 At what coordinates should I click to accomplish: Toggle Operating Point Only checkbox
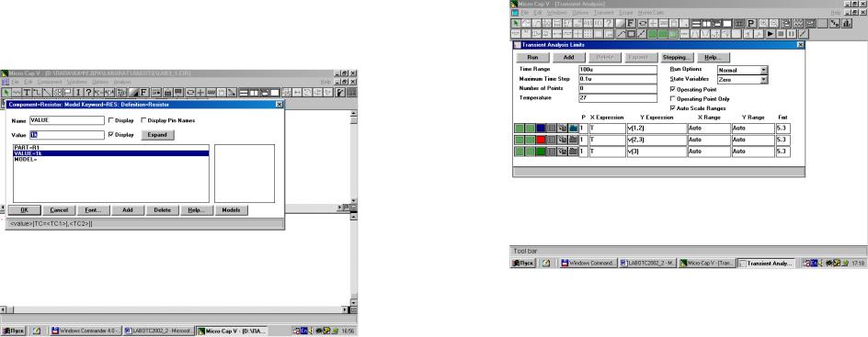pos(672,99)
